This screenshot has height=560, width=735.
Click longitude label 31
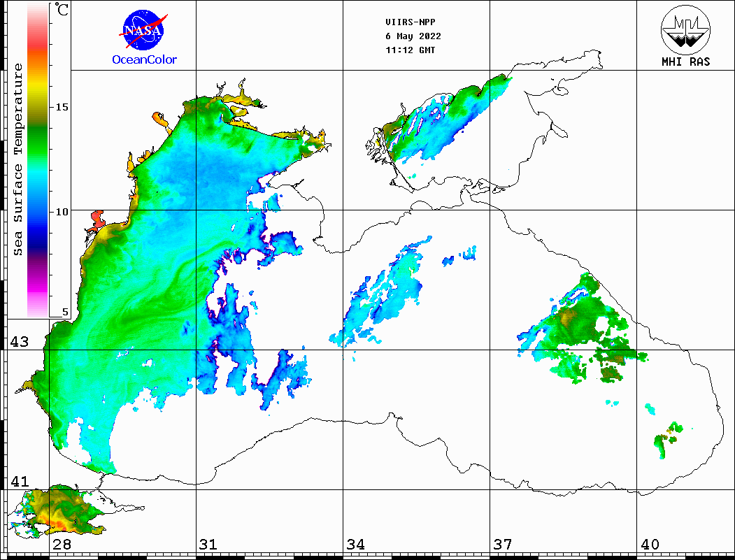(208, 544)
